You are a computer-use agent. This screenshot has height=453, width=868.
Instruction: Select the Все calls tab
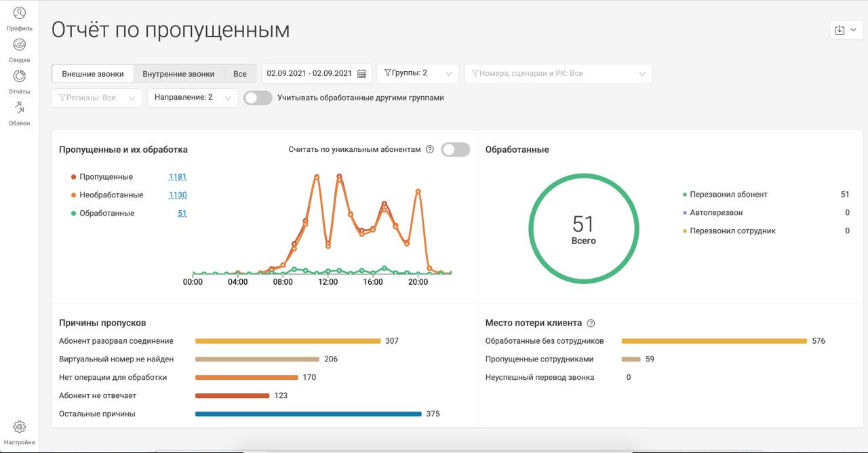point(240,74)
